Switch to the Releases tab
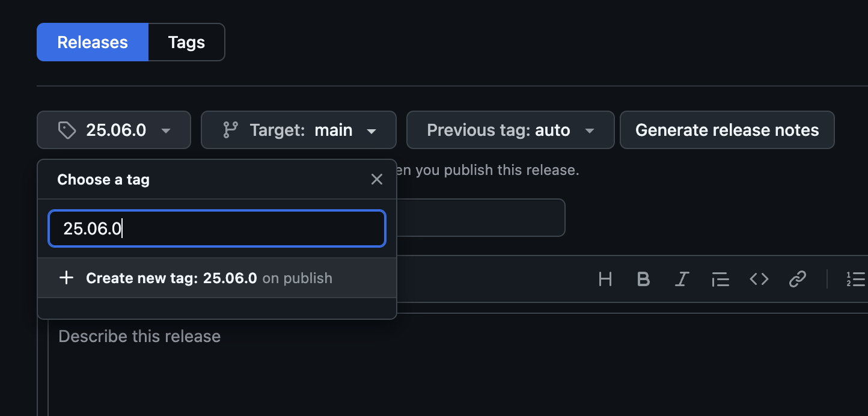This screenshot has height=416, width=868. coord(93,42)
